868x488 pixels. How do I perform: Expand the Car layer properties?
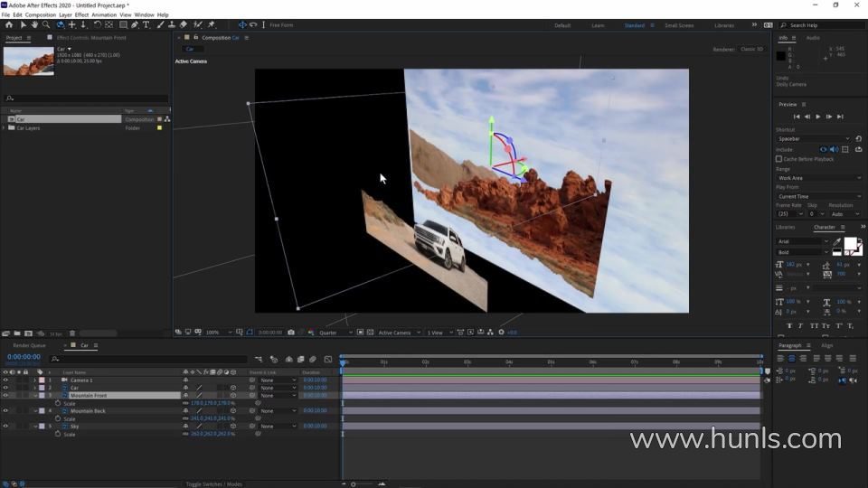pyautogui.click(x=34, y=388)
